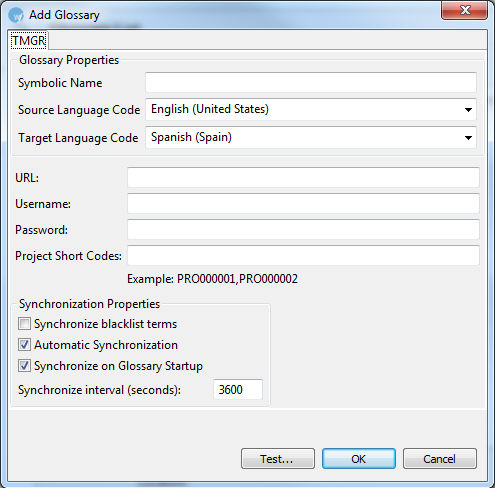Open the Source Language Code combo box
Screen dimensions: 495x488
click(x=311, y=109)
